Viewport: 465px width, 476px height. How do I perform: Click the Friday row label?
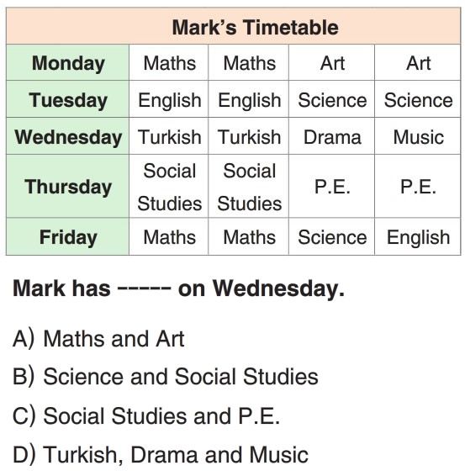tap(67, 237)
